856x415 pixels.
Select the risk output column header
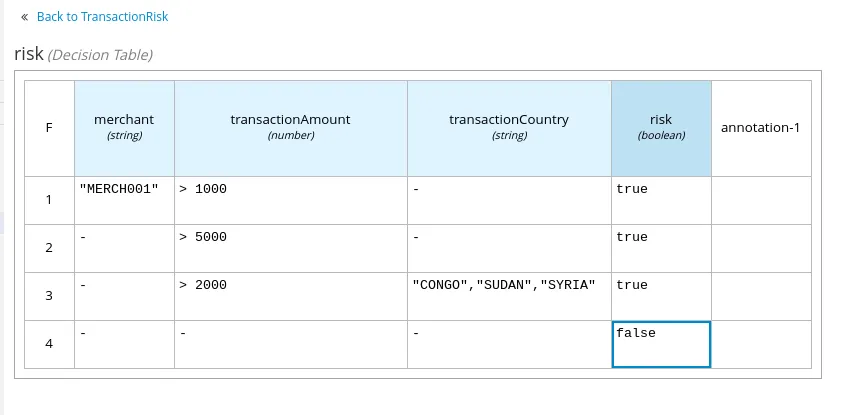coord(661,128)
